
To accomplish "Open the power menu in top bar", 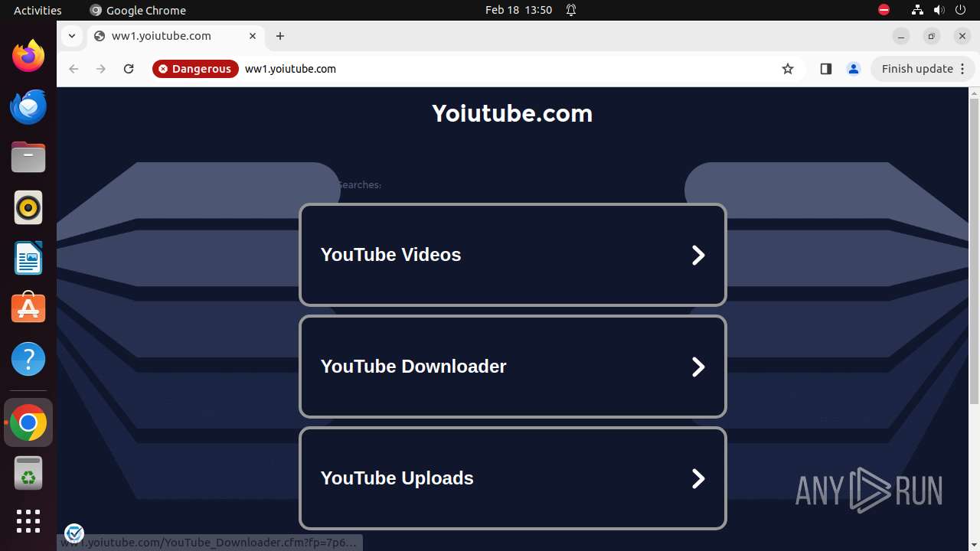I will [x=960, y=10].
